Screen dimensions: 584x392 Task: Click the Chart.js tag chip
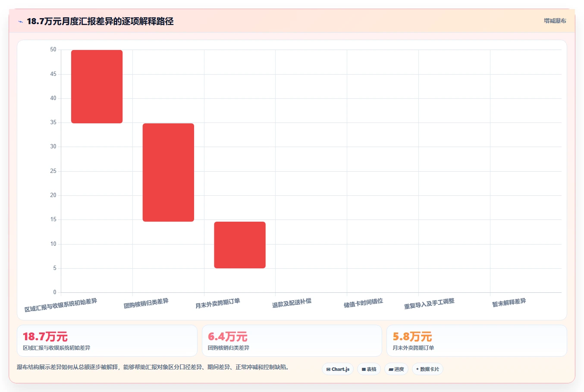pyautogui.click(x=338, y=369)
